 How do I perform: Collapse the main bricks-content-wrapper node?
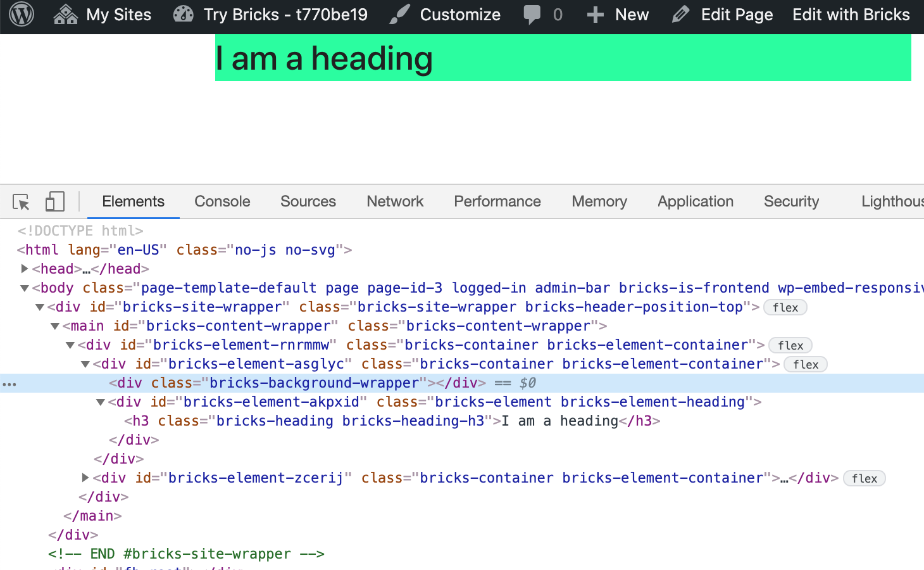(54, 326)
